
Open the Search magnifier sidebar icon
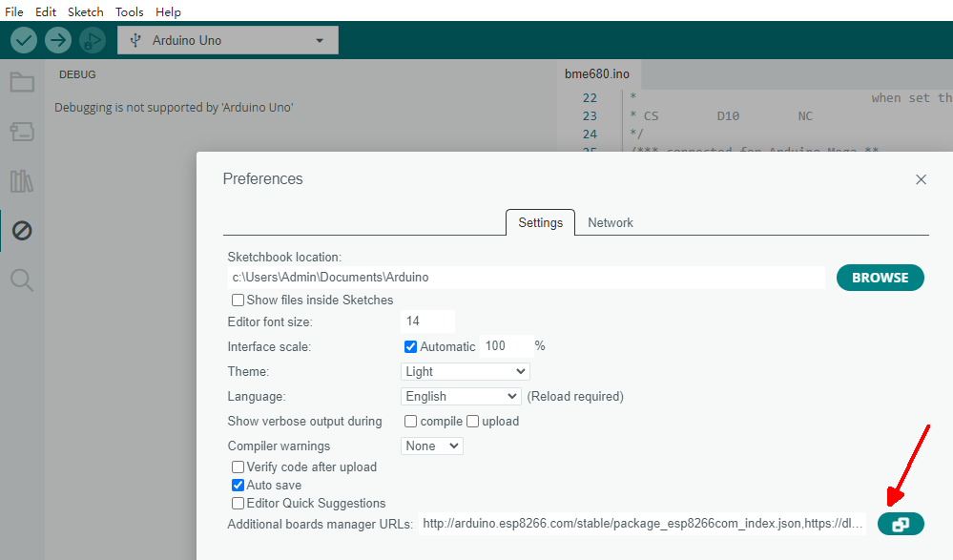[x=22, y=280]
